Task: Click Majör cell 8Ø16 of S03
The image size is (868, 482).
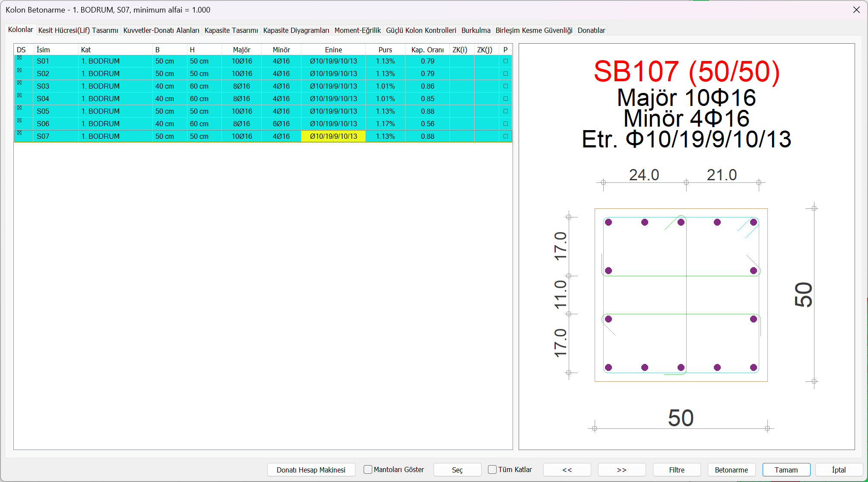Action: click(x=241, y=86)
